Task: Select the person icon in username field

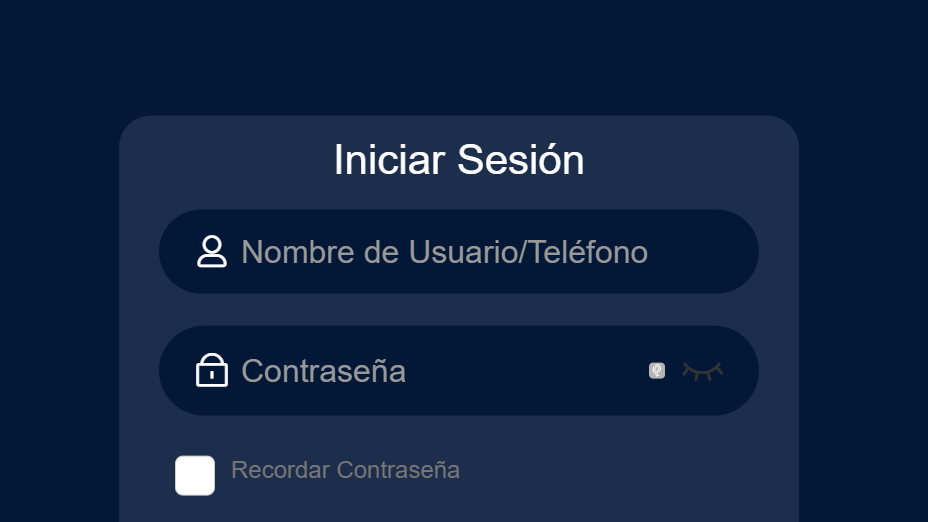Action: pyautogui.click(x=212, y=251)
